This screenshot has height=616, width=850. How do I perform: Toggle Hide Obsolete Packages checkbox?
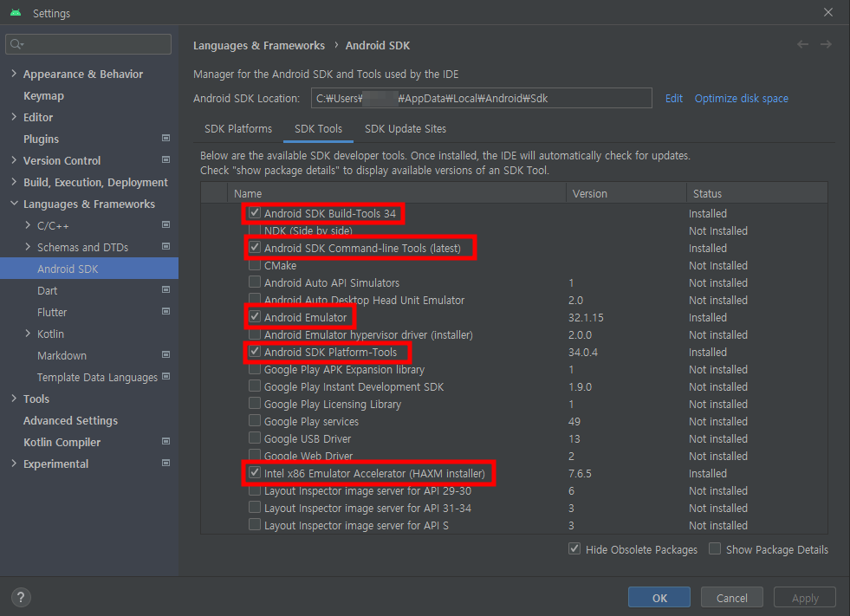[574, 548]
